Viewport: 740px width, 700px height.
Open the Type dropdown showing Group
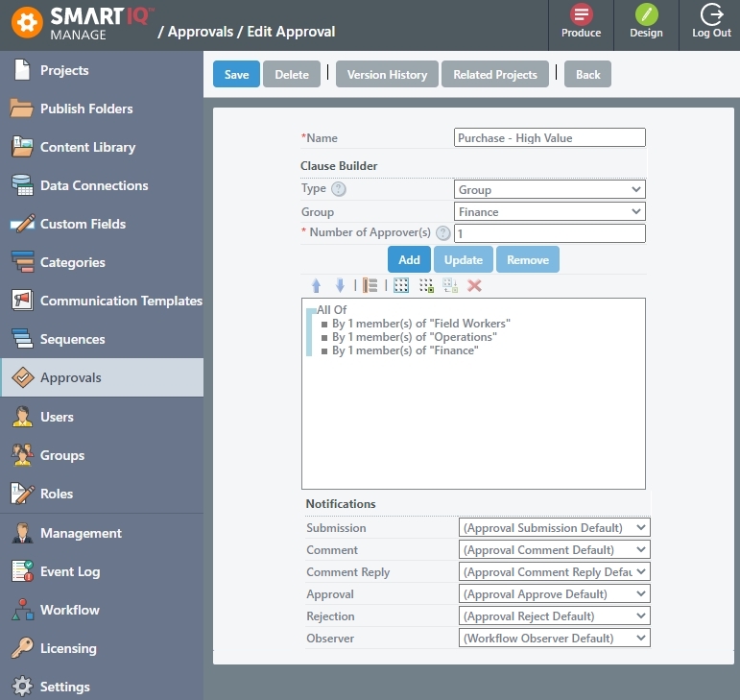point(549,189)
